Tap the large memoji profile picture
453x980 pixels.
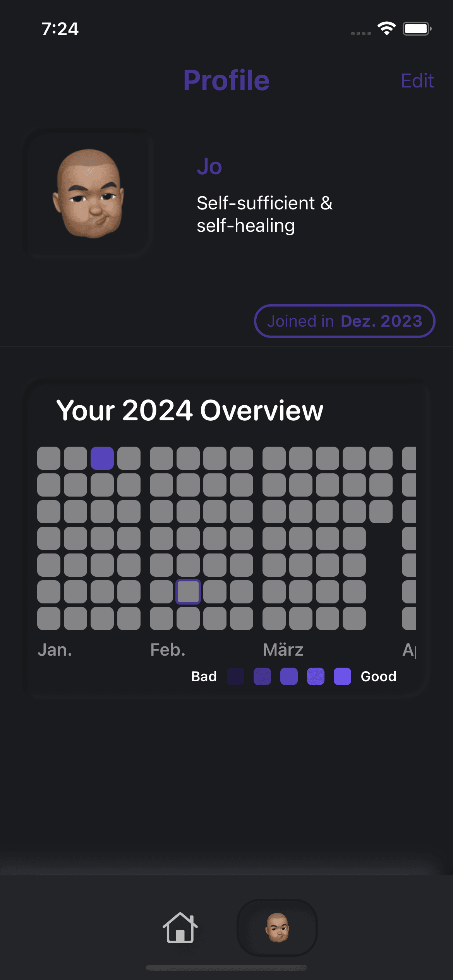(x=88, y=193)
